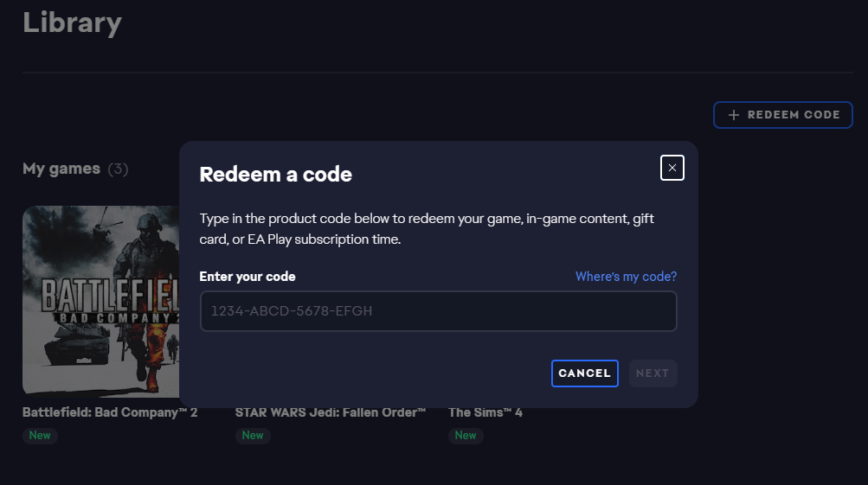This screenshot has height=485, width=868.
Task: Close the Redeem a code dialog
Action: [672, 168]
